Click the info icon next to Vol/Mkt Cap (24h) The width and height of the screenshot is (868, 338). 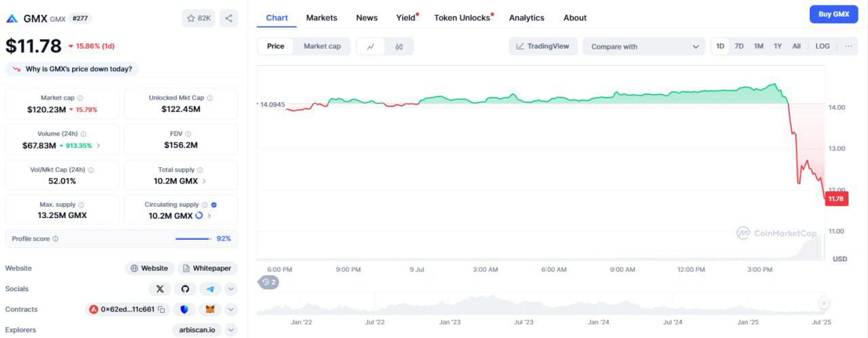point(91,170)
